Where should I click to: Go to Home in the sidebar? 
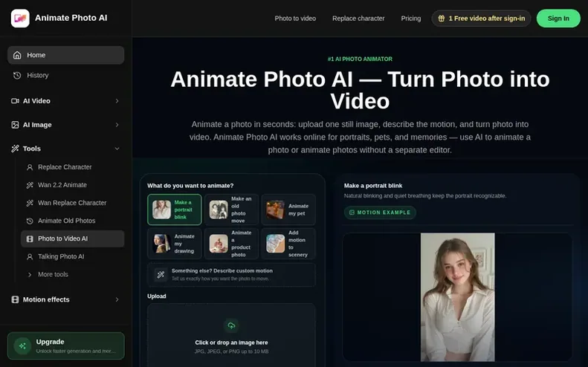65,55
